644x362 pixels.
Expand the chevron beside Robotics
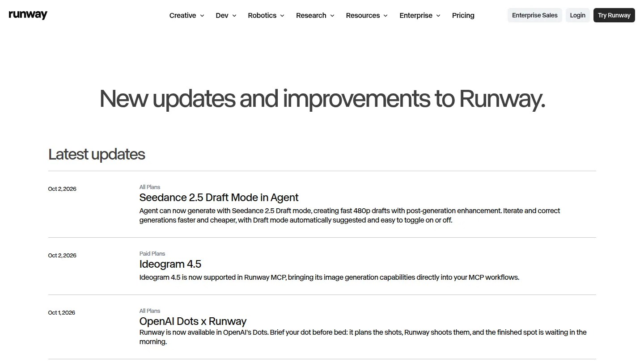pos(282,16)
